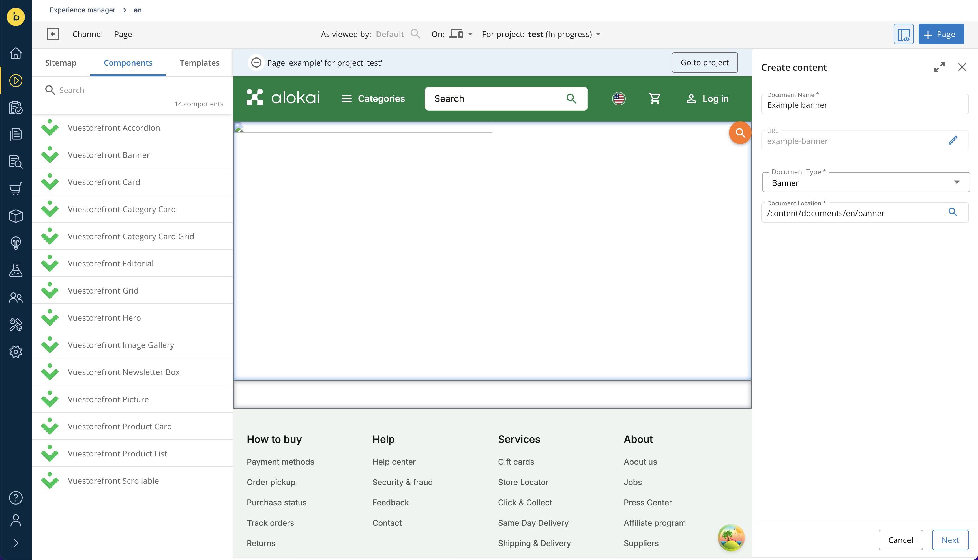This screenshot has height=560, width=978.
Task: Open the cube box sidebar icon
Action: pyautogui.click(x=16, y=216)
